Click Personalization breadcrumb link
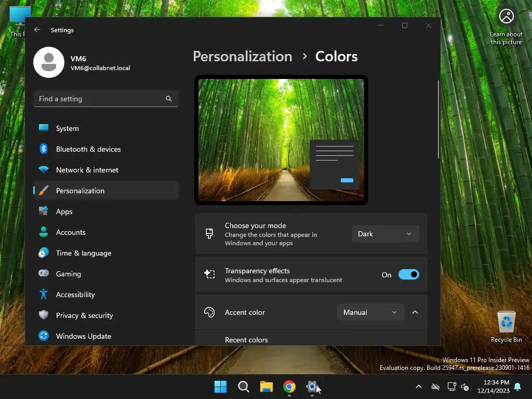This screenshot has height=399, width=532. 242,56
